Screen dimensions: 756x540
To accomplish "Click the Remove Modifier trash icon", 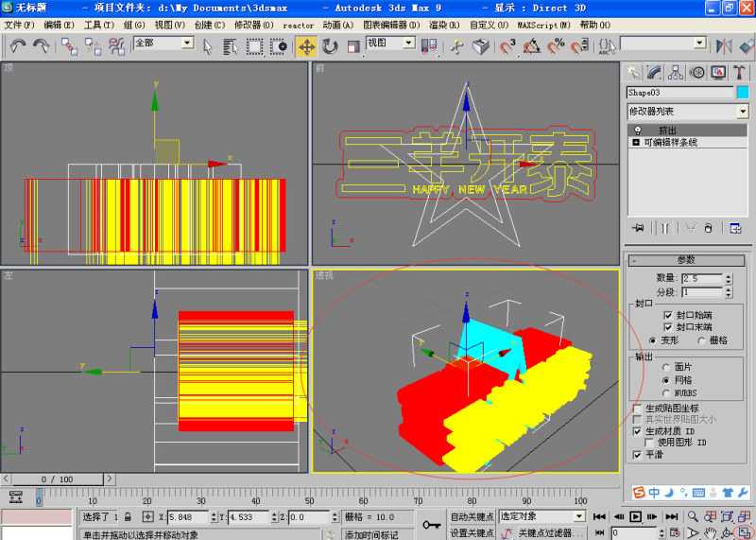I will click(x=708, y=228).
